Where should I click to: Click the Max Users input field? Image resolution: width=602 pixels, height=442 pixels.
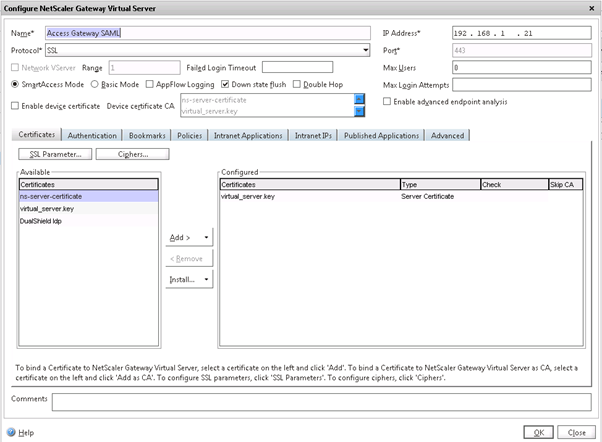[519, 68]
